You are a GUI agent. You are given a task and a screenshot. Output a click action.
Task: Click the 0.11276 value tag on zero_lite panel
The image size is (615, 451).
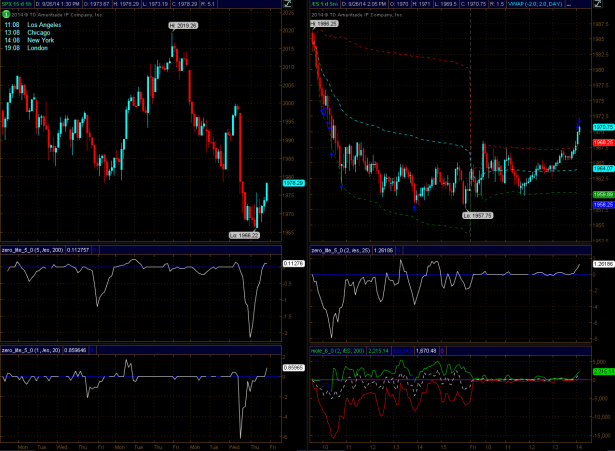coord(294,264)
